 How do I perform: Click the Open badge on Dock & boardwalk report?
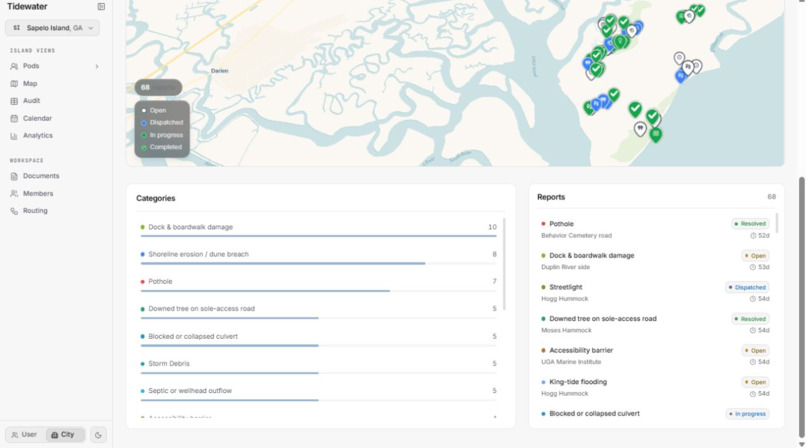click(755, 255)
